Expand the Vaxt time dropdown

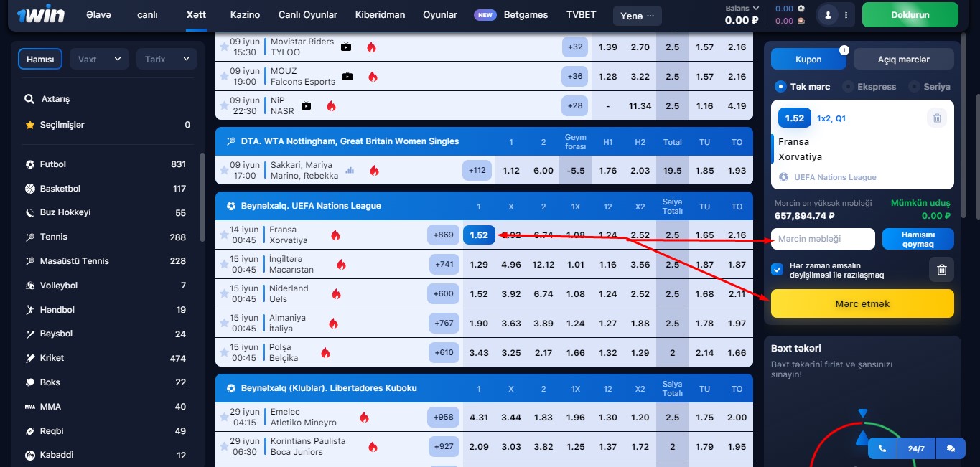pyautogui.click(x=99, y=60)
